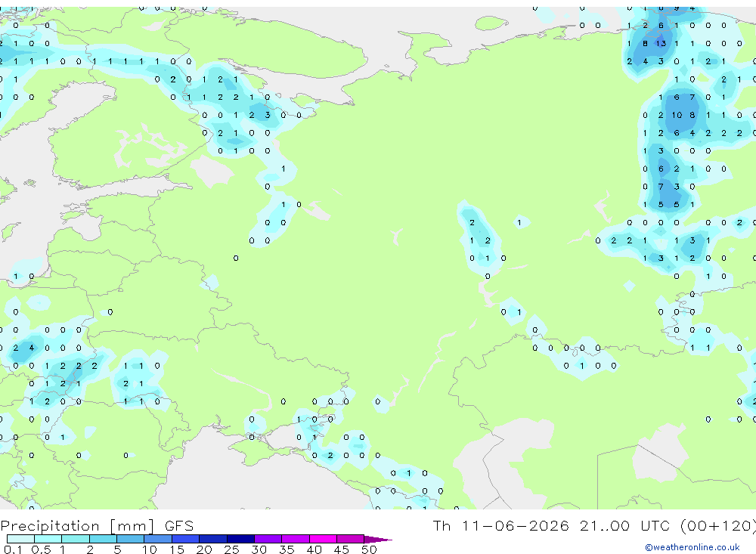The height and width of the screenshot is (554, 756).
Task: Click the 15–20 mm blue legend swatch
Action: pos(185,539)
